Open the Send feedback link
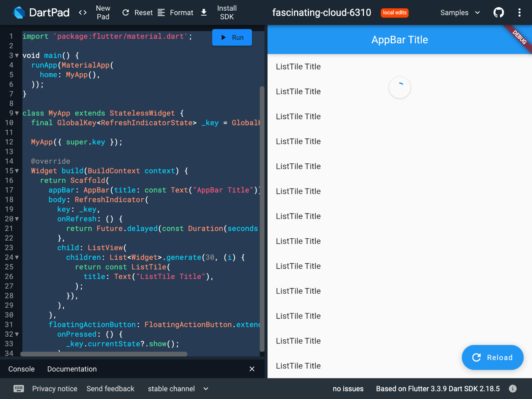This screenshot has height=399, width=532. 110,389
